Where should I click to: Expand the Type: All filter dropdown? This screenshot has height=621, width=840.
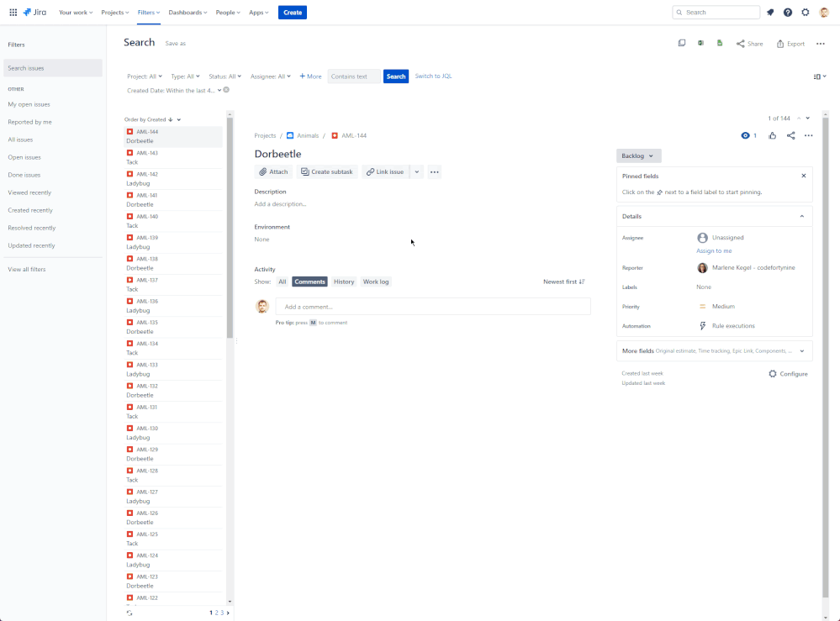[x=185, y=76]
